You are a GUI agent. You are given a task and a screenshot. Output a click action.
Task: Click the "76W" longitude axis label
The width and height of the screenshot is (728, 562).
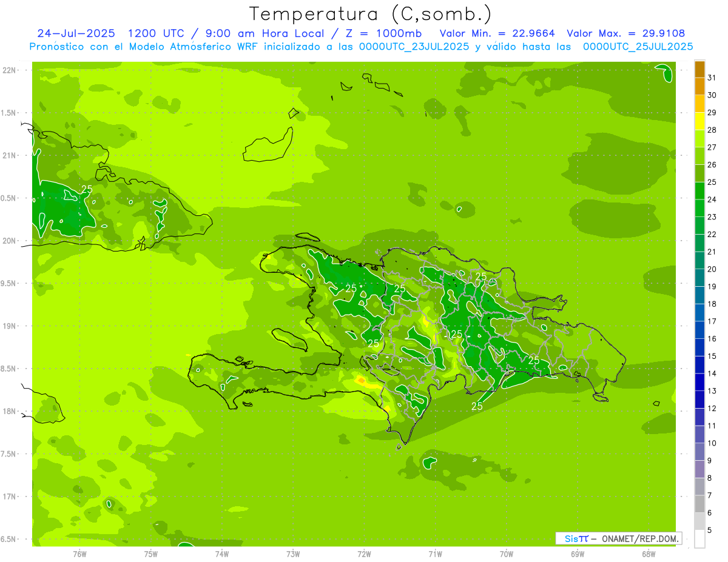[x=79, y=554]
